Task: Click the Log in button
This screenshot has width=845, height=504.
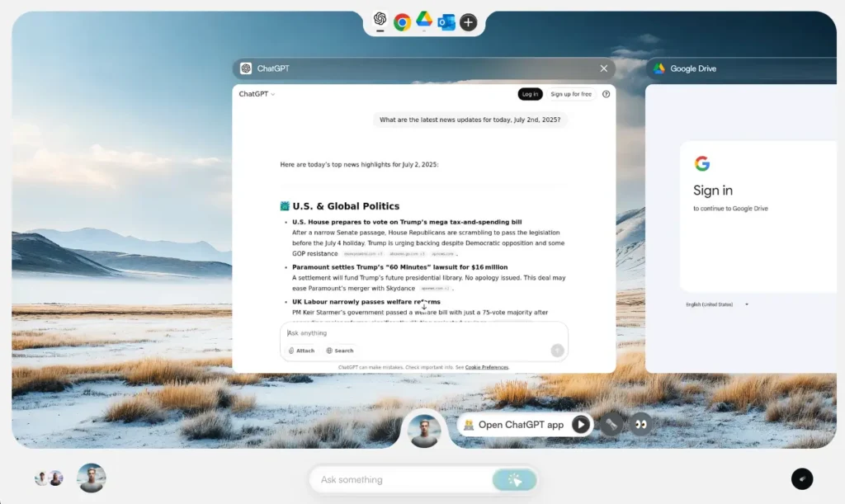Action: point(530,94)
